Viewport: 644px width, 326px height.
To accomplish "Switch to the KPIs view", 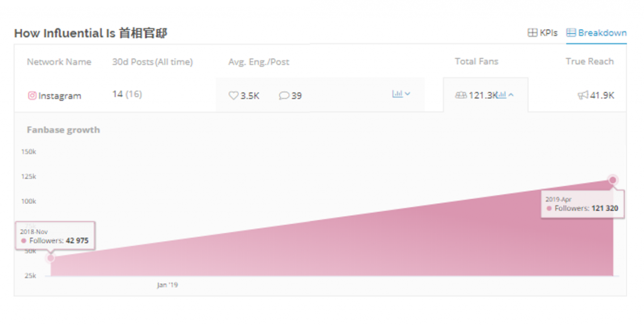I will (x=542, y=33).
